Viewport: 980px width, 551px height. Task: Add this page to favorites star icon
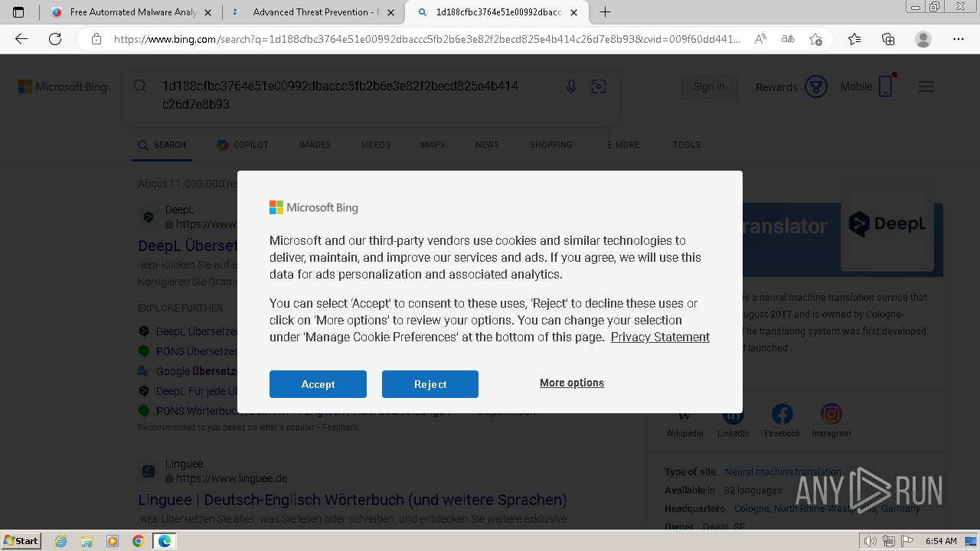815,39
